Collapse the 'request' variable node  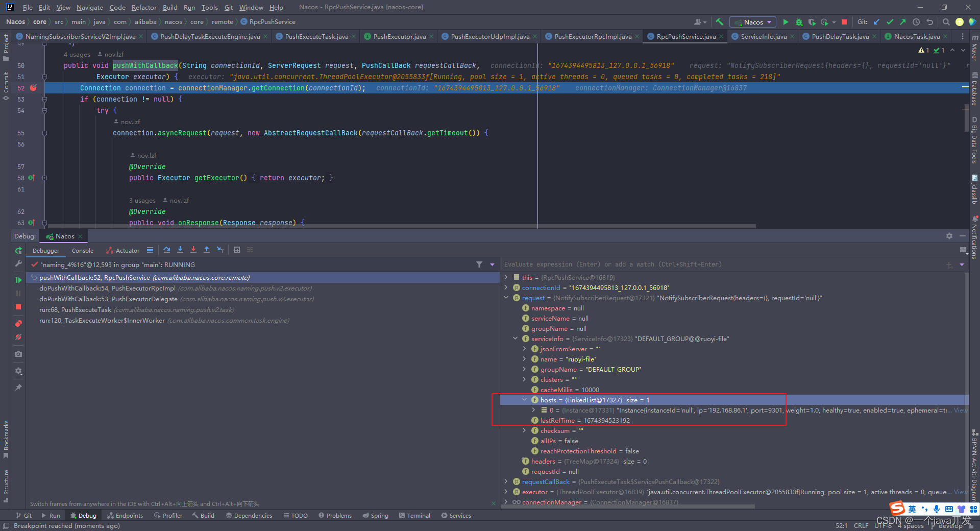(506, 298)
